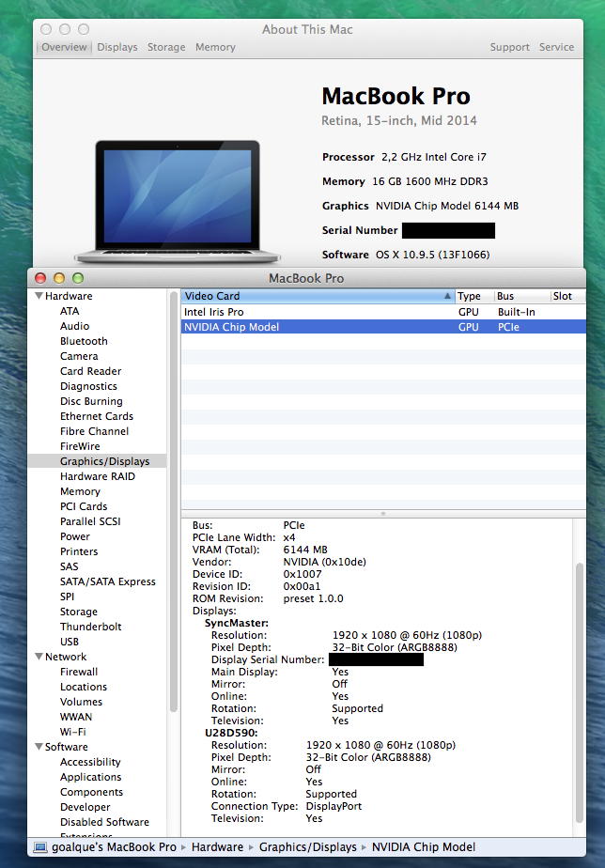605x868 pixels.
Task: Select the NVIDIA Chip Model row
Action: [x=383, y=327]
